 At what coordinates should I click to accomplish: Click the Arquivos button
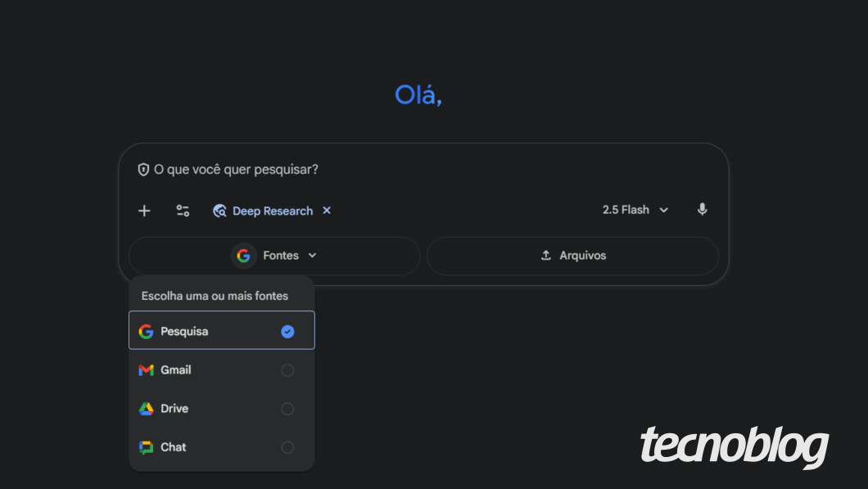tap(573, 256)
